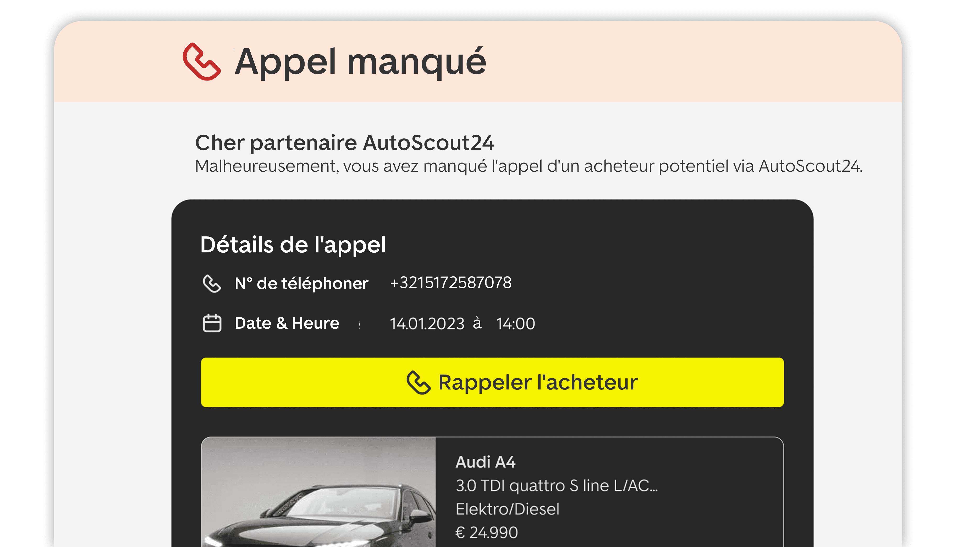The image size is (980, 547).
Task: Click the Rappeler l'acheteur button
Action: 492,382
